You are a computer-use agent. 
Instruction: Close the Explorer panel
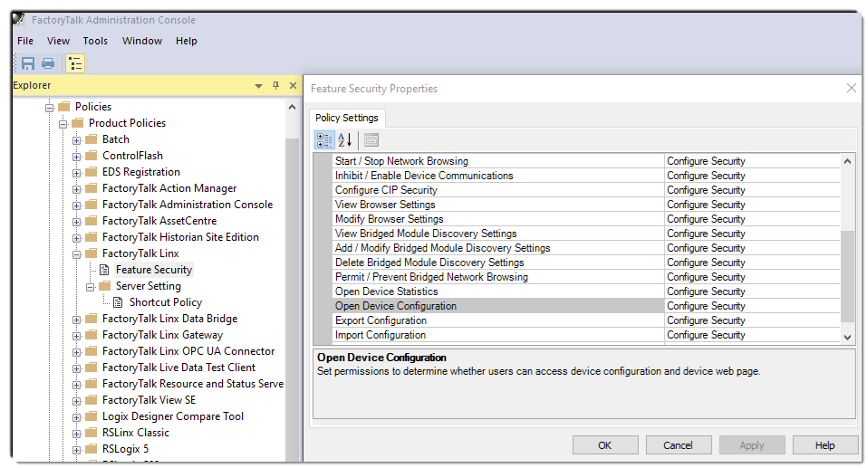click(x=293, y=86)
